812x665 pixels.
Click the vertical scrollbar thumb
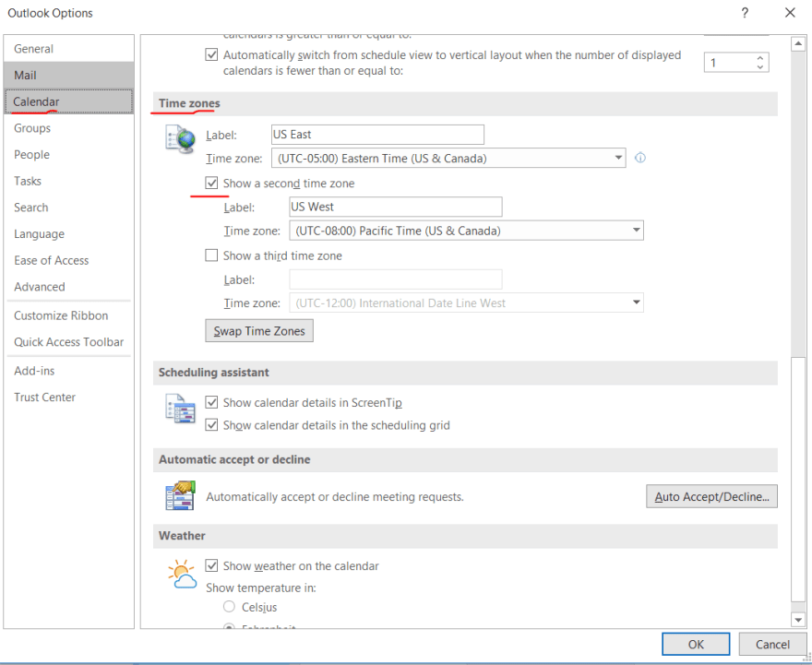click(x=798, y=479)
